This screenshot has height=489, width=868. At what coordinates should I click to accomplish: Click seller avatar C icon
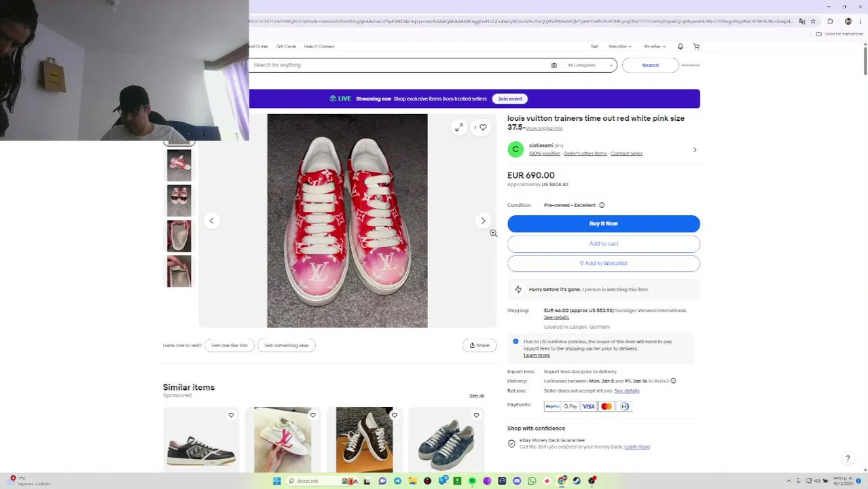pyautogui.click(x=516, y=149)
